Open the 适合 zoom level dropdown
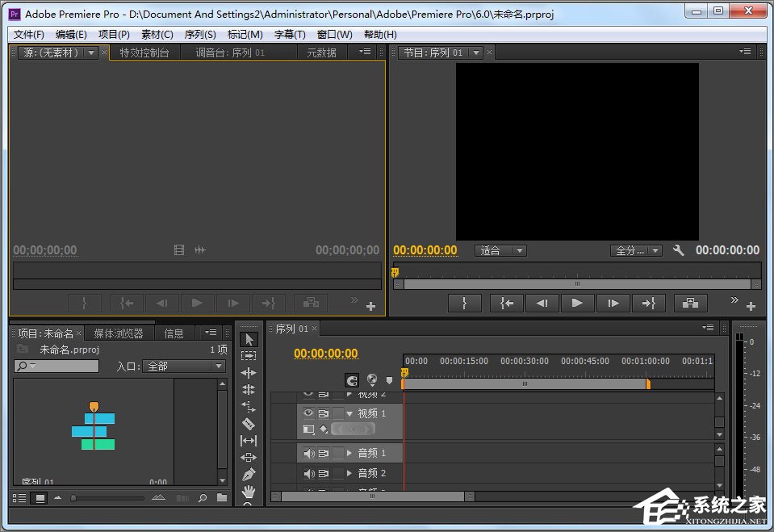The width and height of the screenshot is (774, 532). pos(500,250)
